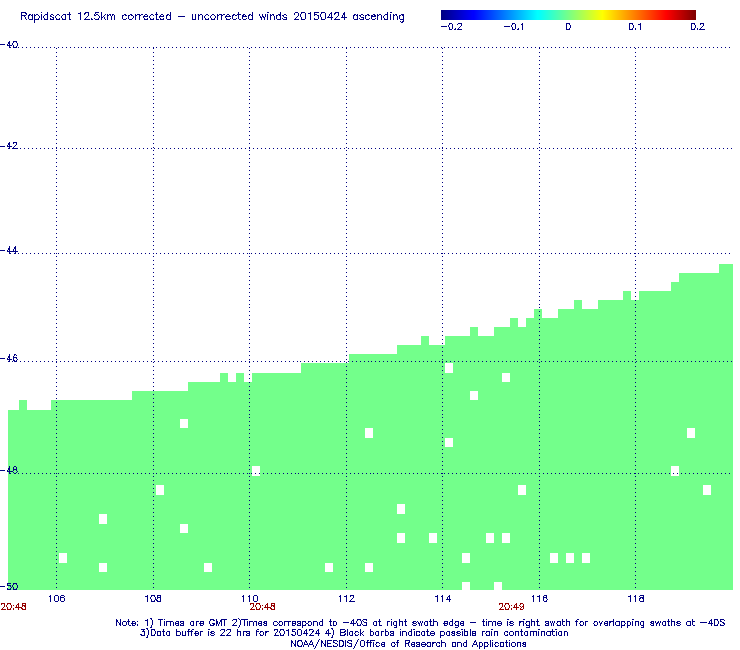Click the 20:48 time stamp beneath longitude 110
This screenshot has height=650, width=740.
coord(262,607)
